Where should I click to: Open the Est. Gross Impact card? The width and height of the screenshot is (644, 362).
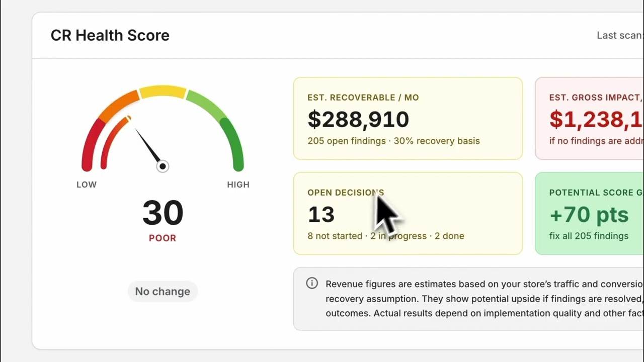589,118
